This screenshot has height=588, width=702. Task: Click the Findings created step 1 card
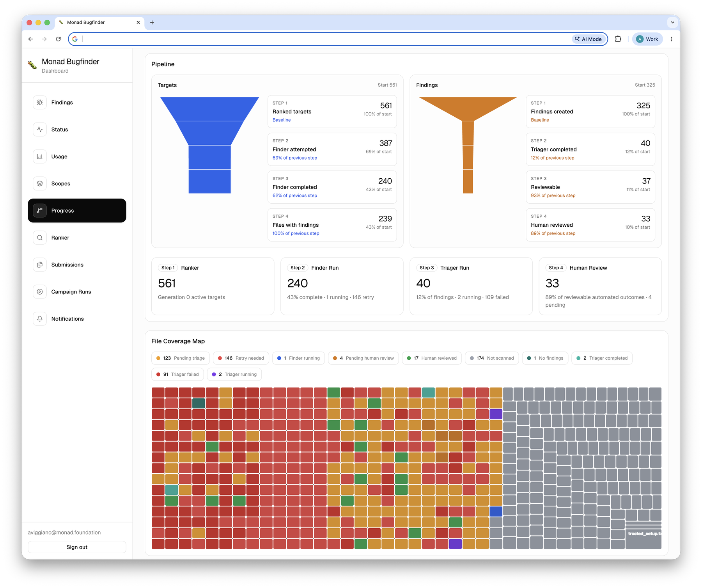[590, 112]
